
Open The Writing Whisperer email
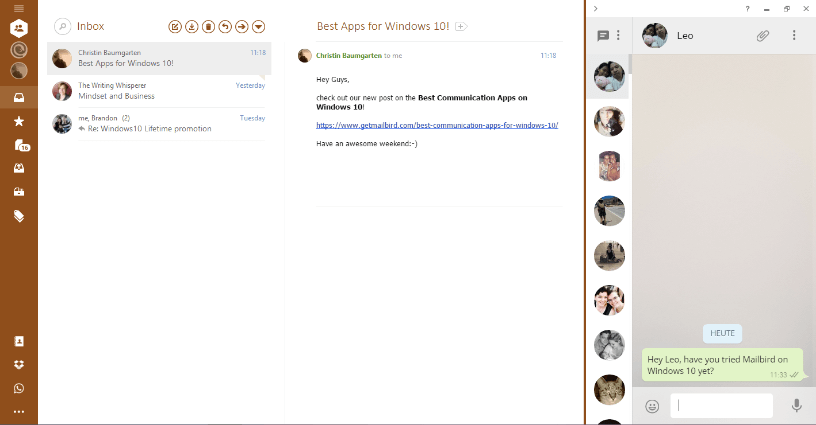pos(159,91)
